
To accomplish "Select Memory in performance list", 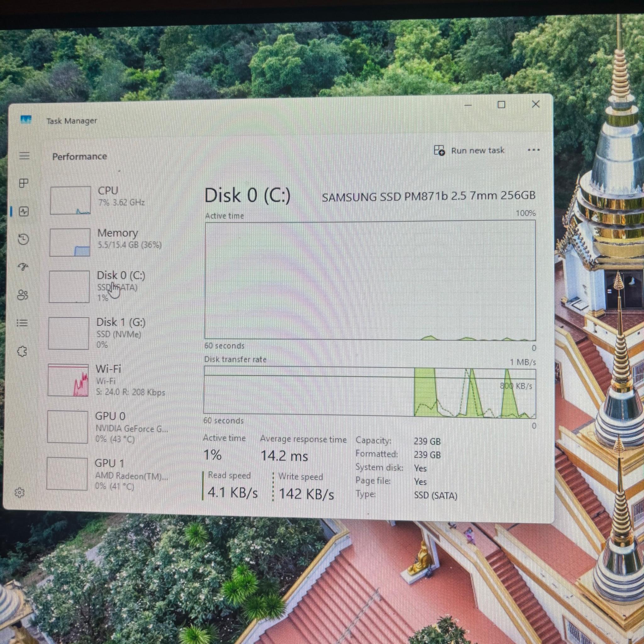I will (113, 242).
